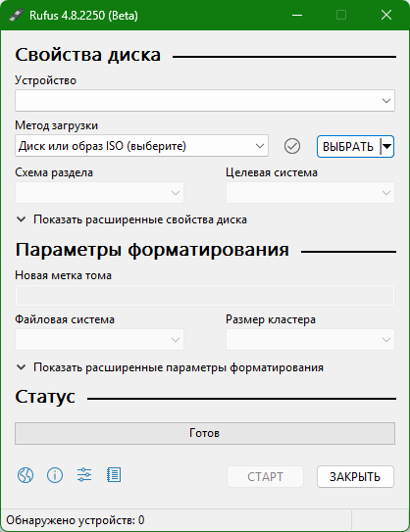This screenshot has width=410, height=532.
Task: Open the Устройство device dropdown
Action: point(205,101)
